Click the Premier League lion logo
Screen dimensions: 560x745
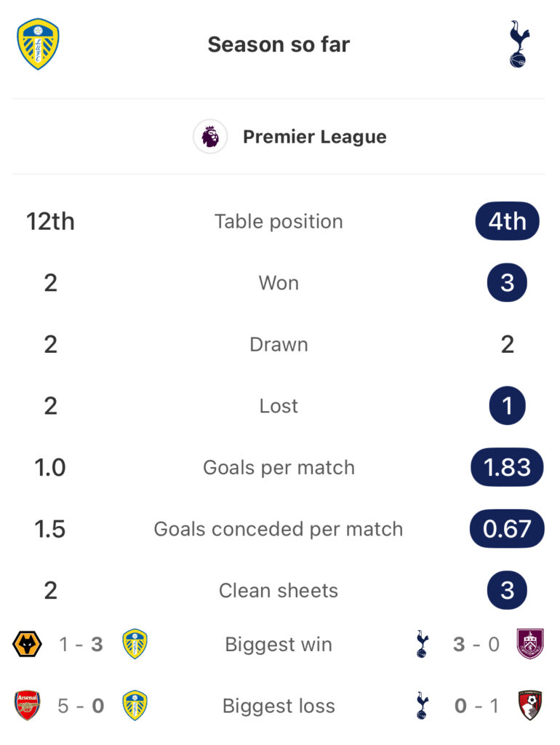pos(210,137)
